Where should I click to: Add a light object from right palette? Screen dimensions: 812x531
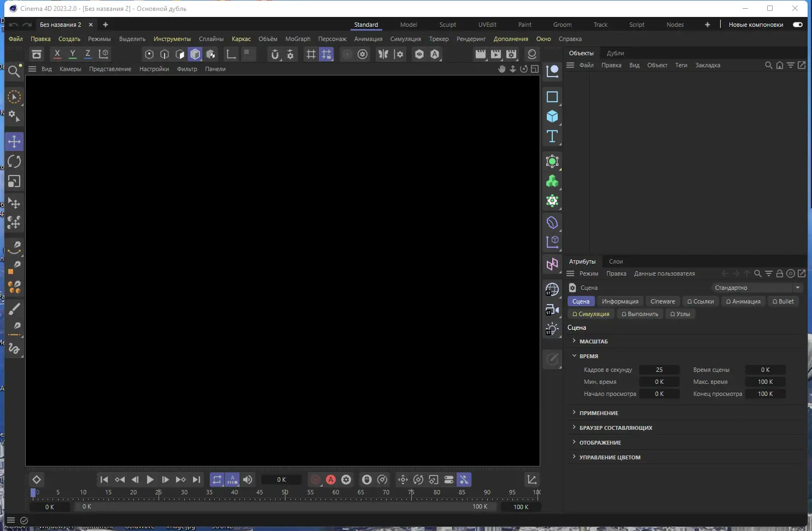[552, 330]
